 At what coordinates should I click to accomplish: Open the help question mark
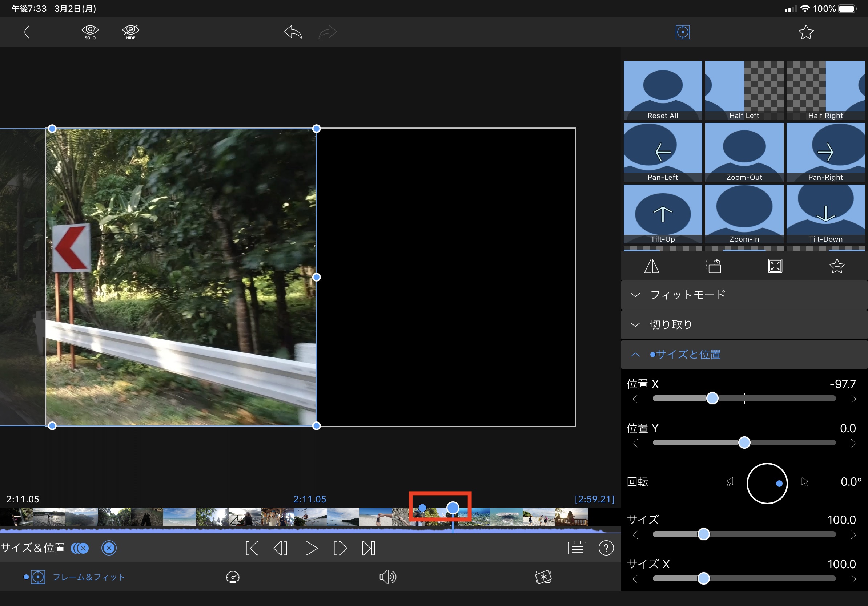(606, 548)
